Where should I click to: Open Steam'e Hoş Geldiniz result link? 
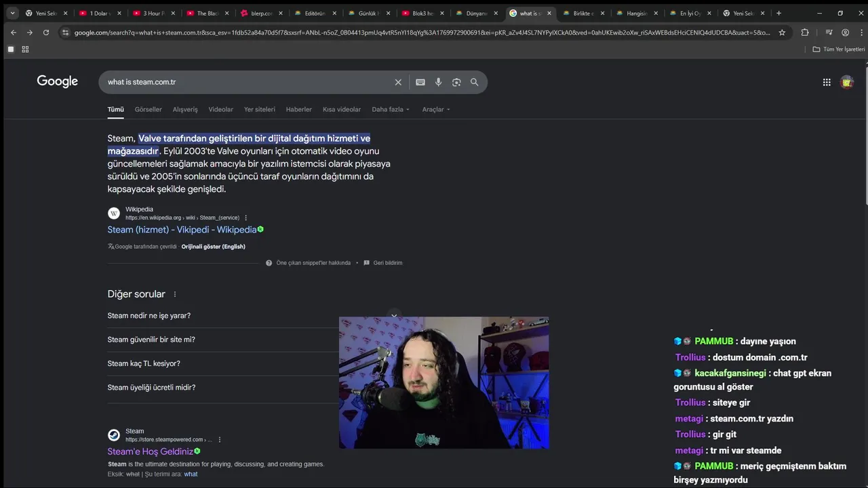click(x=151, y=451)
